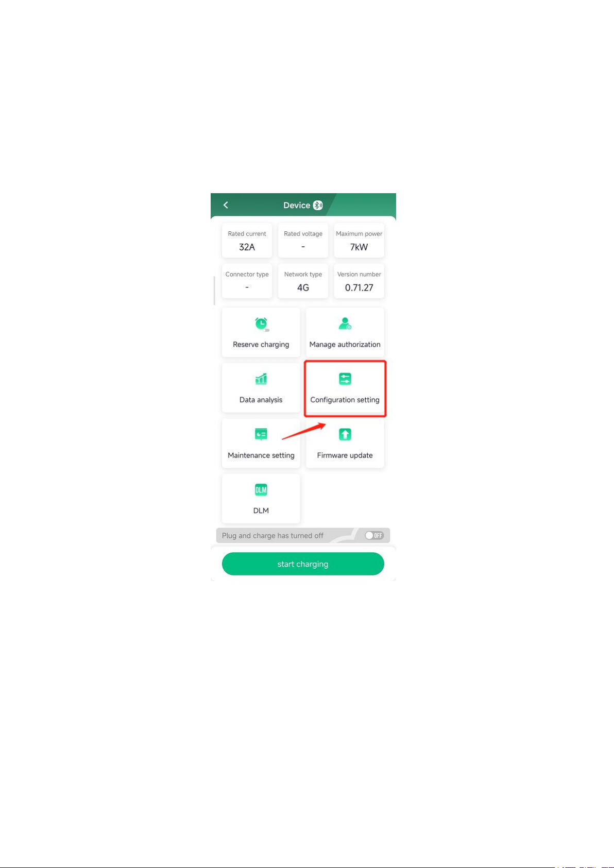Image resolution: width=614 pixels, height=868 pixels.
Task: Open Maintenance setting via its icon
Action: [x=261, y=434]
